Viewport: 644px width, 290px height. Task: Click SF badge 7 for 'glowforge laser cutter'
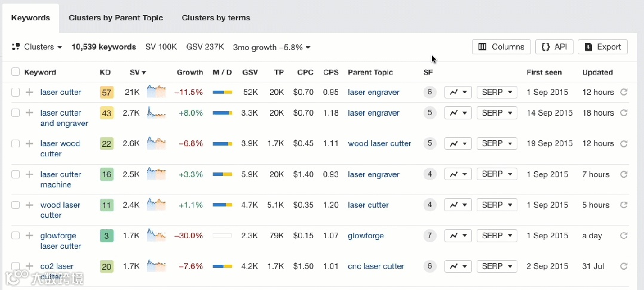click(430, 236)
